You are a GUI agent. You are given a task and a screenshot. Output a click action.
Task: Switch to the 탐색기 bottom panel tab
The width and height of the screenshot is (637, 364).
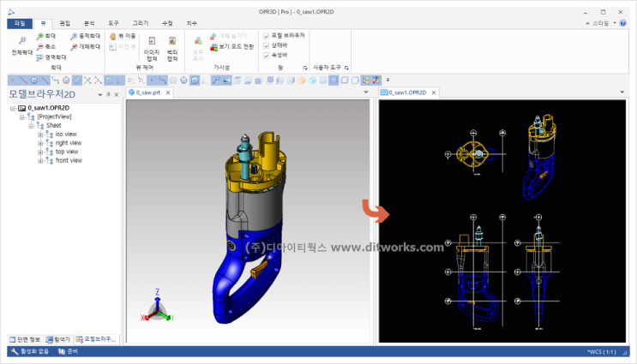click(57, 340)
